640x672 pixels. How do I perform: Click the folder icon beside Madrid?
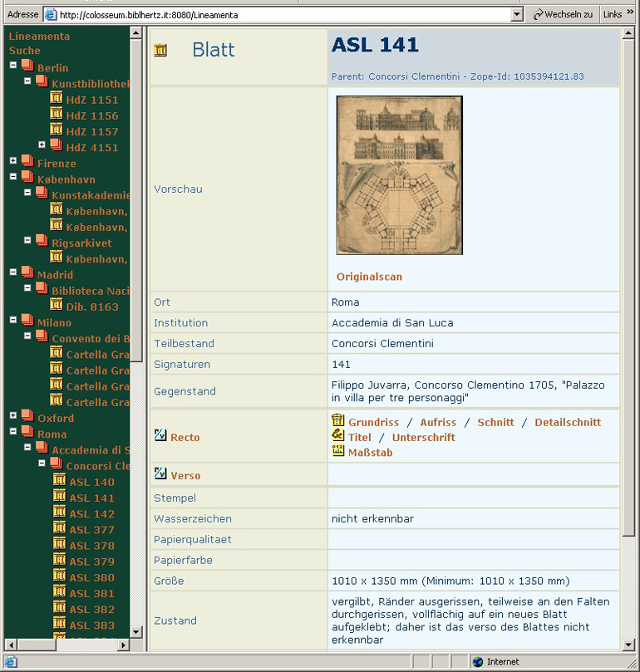click(x=27, y=273)
